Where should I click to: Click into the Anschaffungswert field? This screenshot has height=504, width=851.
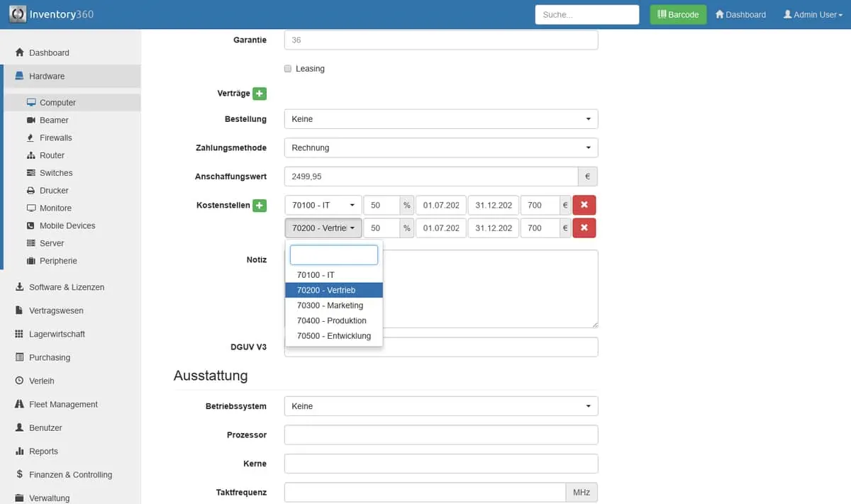pyautogui.click(x=430, y=177)
